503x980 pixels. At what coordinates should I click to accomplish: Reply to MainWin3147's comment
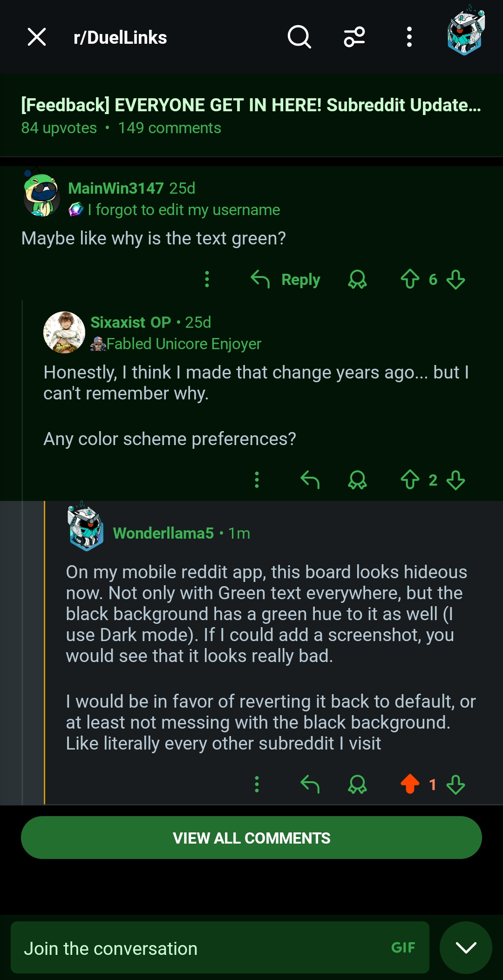[286, 279]
